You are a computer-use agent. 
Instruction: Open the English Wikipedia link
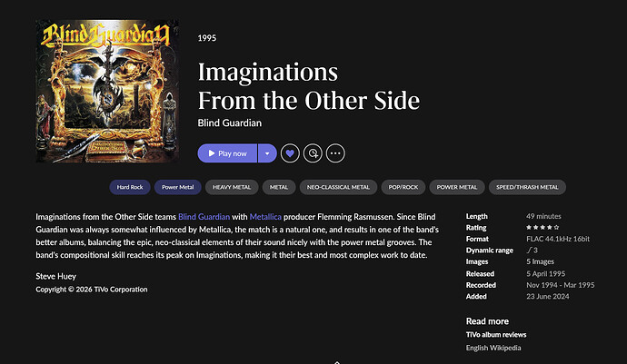tap(493, 348)
